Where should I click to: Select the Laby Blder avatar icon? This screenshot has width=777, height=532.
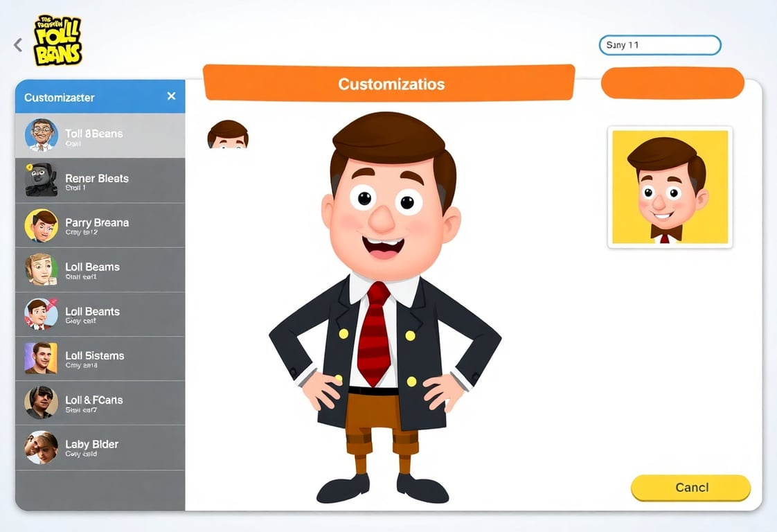42,446
